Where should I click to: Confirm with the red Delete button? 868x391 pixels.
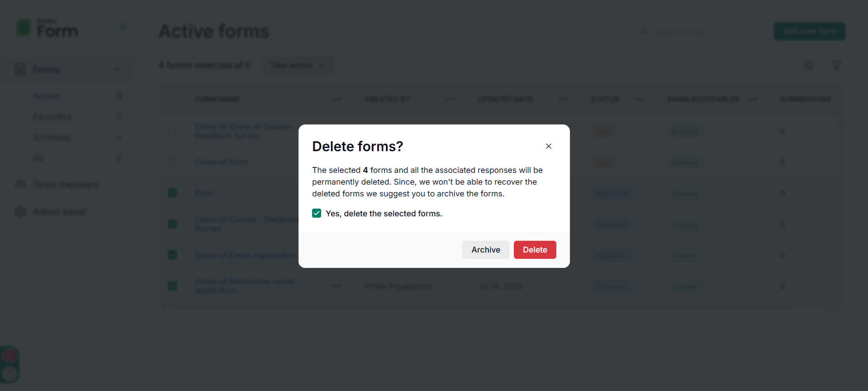click(x=535, y=250)
